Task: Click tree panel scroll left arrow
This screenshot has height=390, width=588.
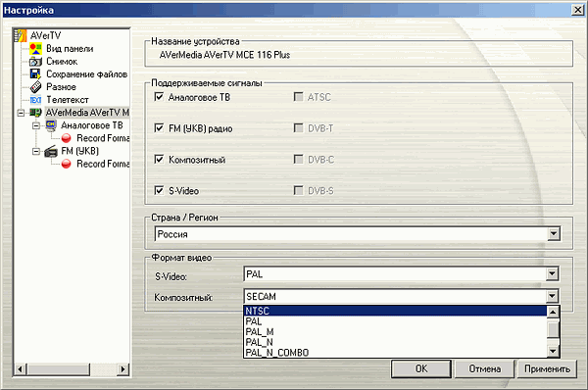Action: 21,369
